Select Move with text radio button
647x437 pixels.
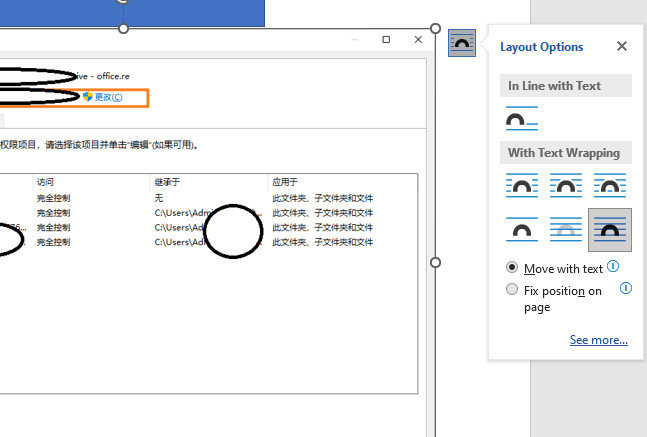click(x=512, y=267)
